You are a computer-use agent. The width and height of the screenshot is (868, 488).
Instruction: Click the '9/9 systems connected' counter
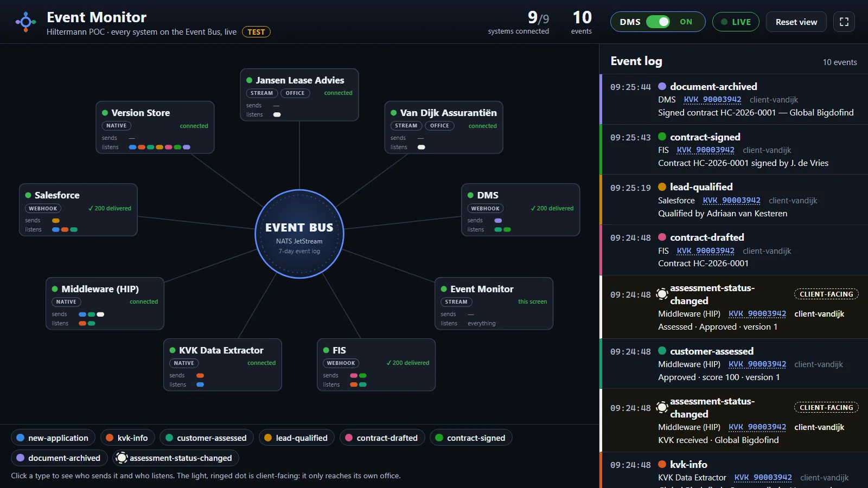coord(518,22)
